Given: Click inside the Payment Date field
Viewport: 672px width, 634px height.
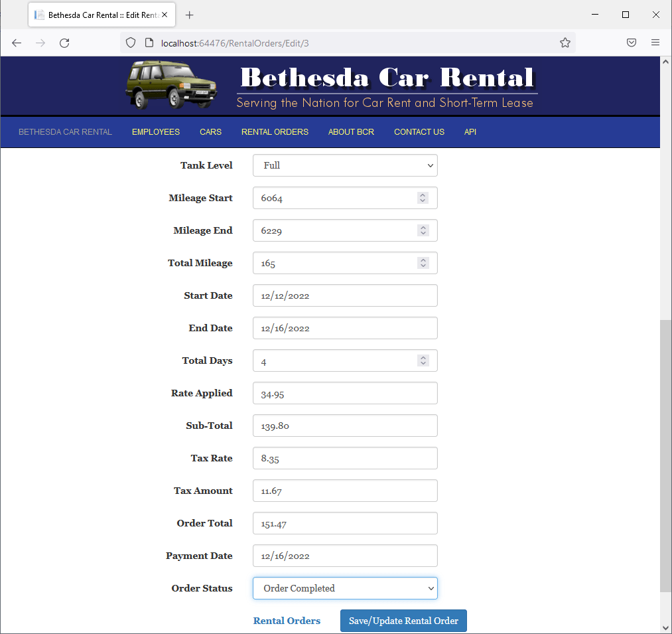Looking at the screenshot, I should tap(345, 556).
